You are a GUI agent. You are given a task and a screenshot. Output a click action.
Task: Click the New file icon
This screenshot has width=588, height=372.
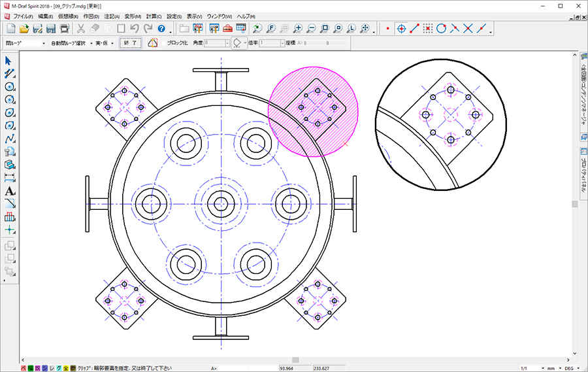pyautogui.click(x=10, y=29)
